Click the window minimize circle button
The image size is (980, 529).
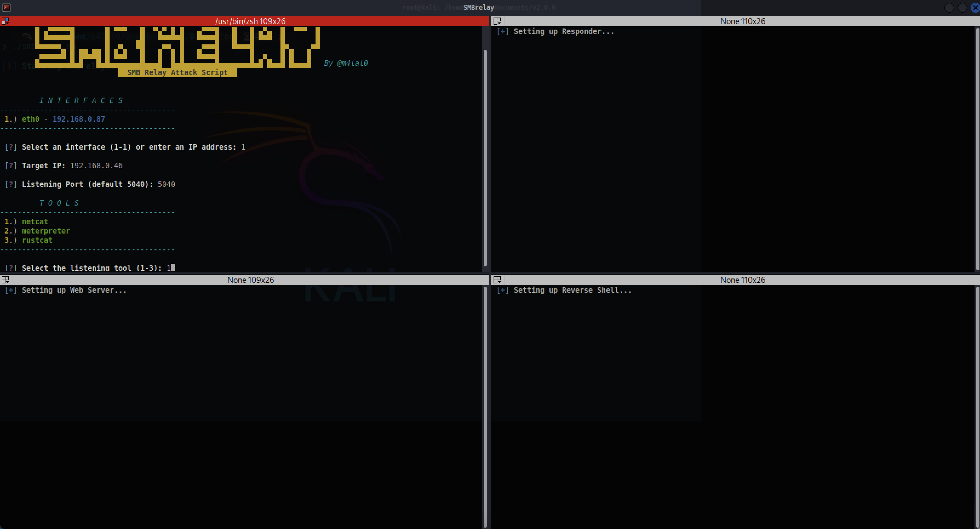(949, 8)
